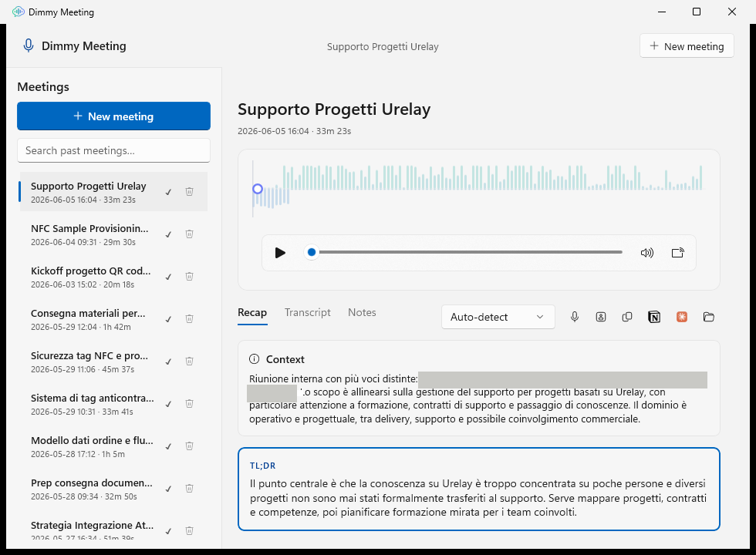Toggle the volume speaker icon
756x555 pixels.
coord(647,253)
